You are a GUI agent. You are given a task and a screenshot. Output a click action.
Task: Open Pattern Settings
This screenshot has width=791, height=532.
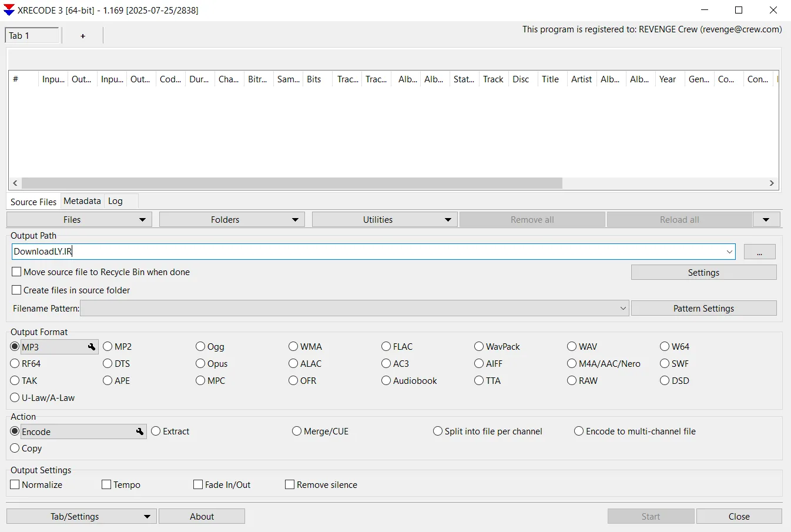click(x=704, y=309)
